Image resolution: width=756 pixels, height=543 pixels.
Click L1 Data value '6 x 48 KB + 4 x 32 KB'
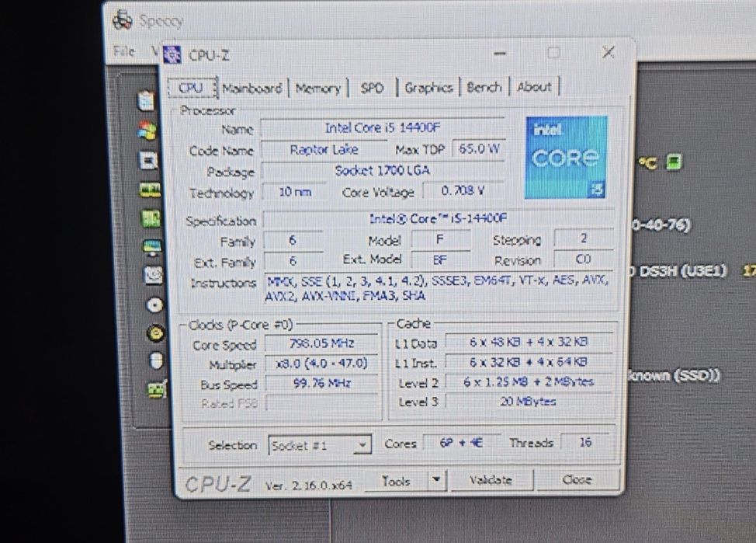(529, 342)
